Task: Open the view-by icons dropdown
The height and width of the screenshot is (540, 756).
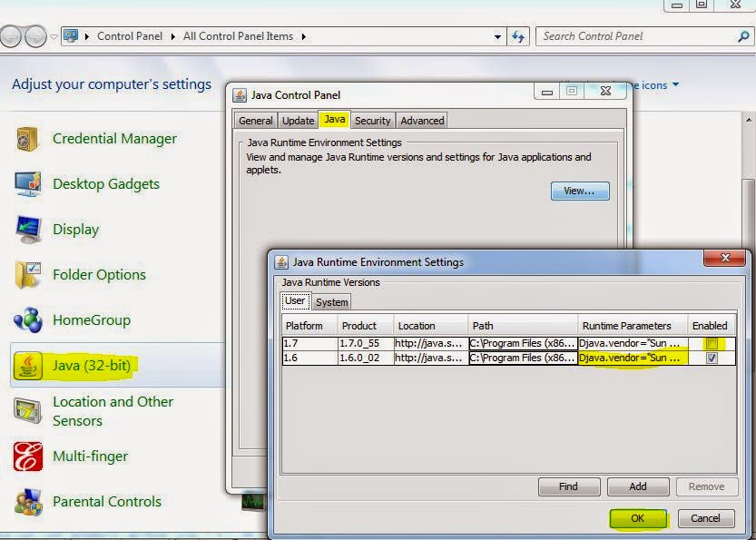Action: [675, 84]
